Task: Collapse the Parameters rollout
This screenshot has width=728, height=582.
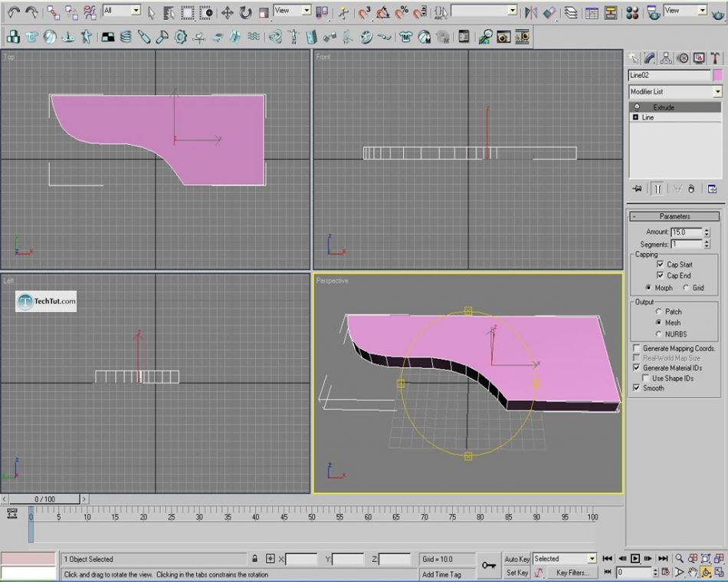Action: [674, 216]
